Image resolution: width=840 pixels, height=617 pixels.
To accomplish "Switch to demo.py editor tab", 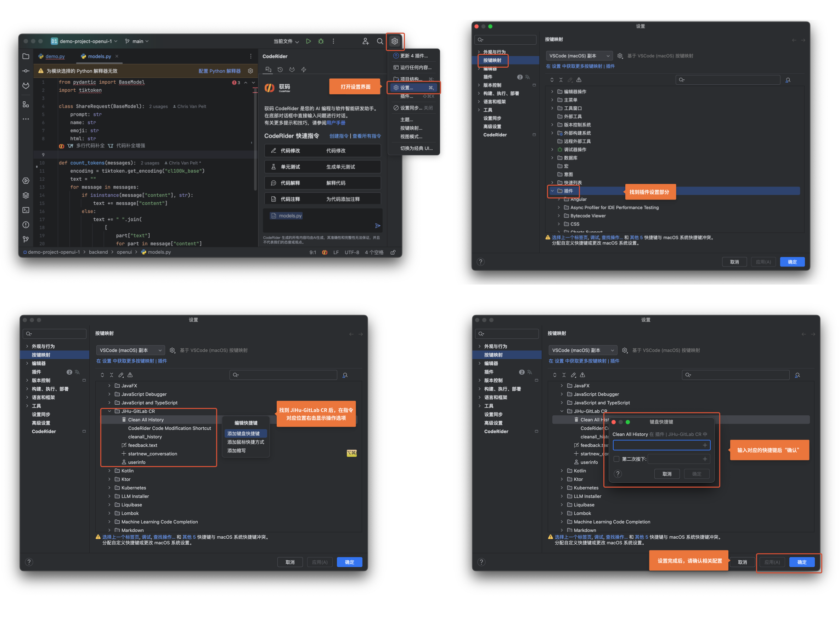I will 55,56.
